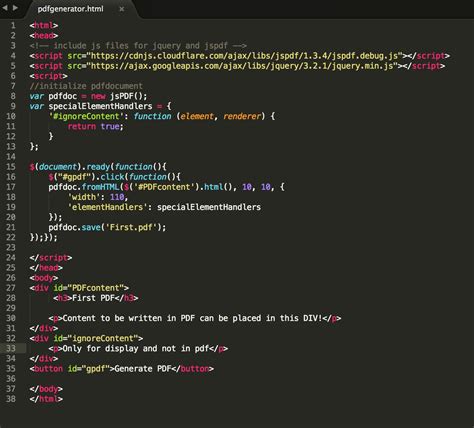
Task: Click the forward navigation arrow in tab bar
Action: pyautogui.click(x=15, y=8)
